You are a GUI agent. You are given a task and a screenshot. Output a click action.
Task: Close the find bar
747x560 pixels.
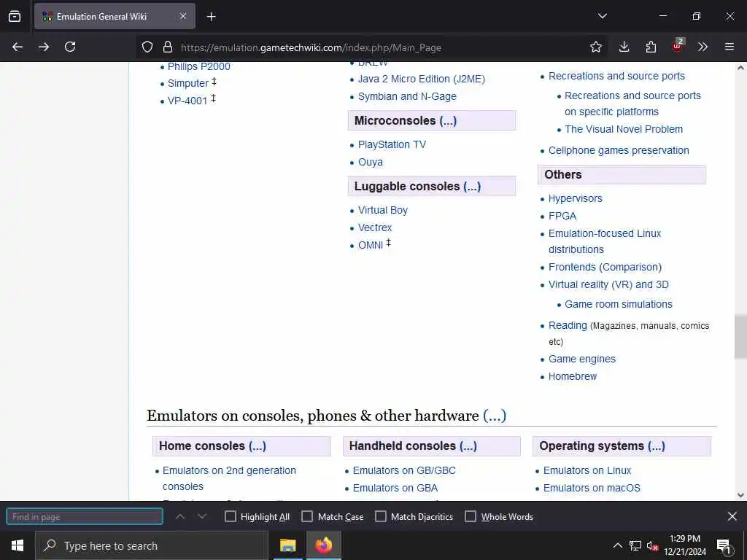tap(732, 516)
